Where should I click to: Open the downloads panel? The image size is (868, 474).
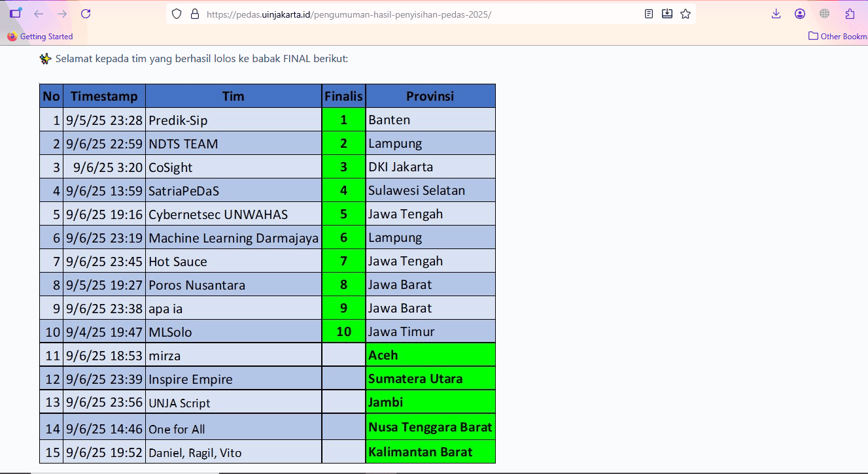(776, 14)
